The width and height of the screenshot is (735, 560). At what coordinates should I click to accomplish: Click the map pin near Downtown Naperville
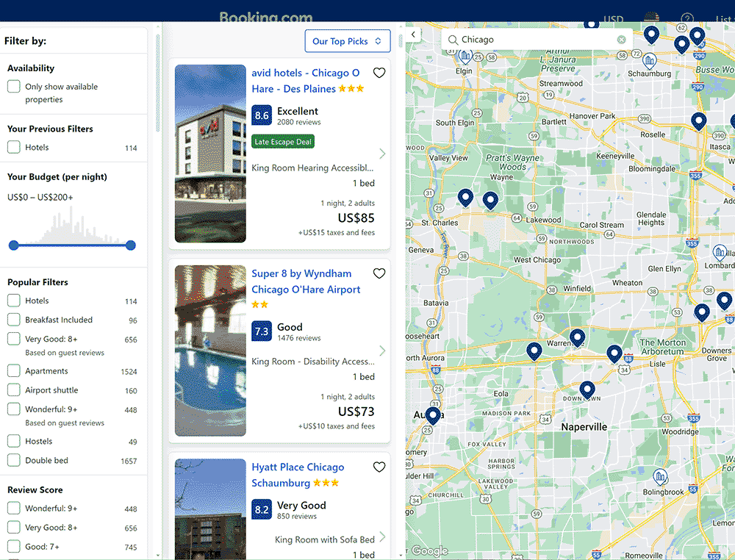click(587, 390)
